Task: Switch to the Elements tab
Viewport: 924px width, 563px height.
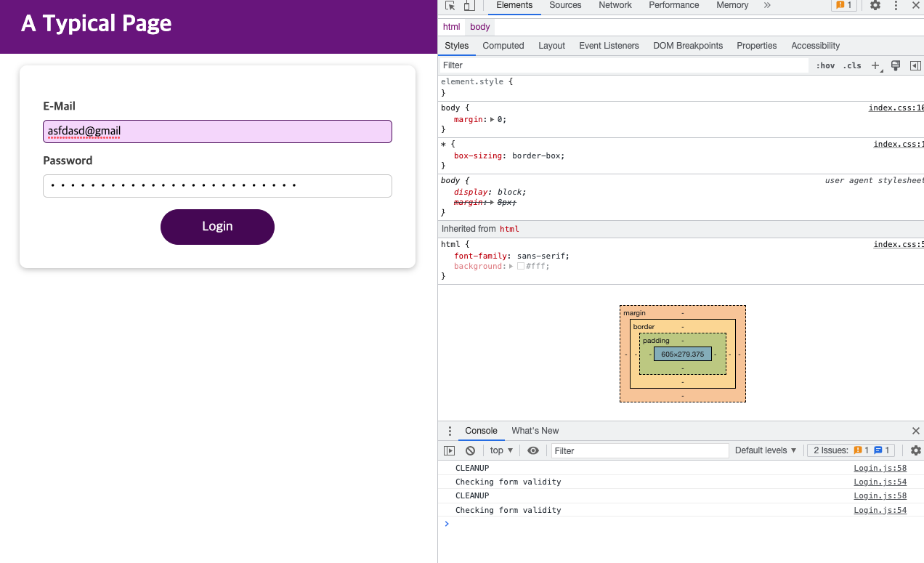Action: 514,5
